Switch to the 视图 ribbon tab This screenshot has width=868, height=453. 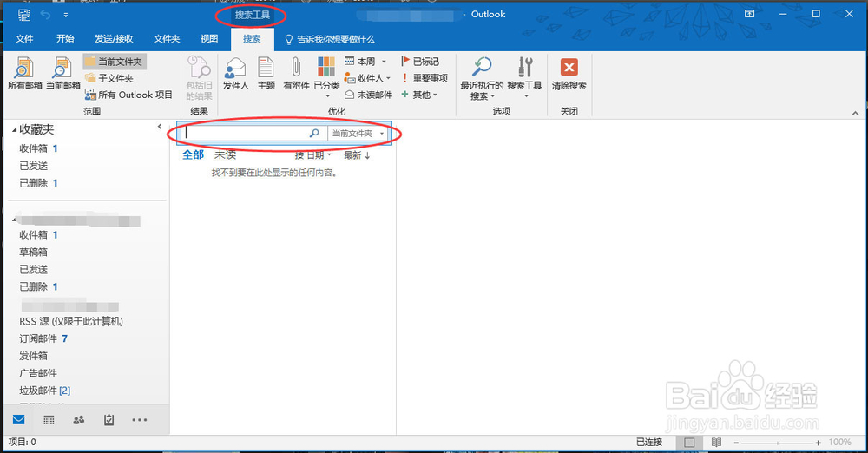[209, 39]
